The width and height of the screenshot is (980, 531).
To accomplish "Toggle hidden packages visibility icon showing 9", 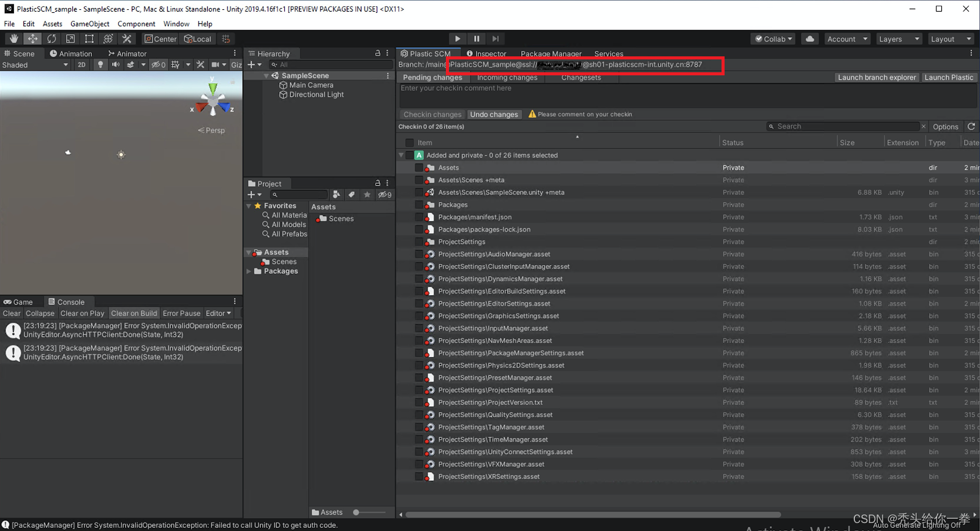I will tap(385, 195).
